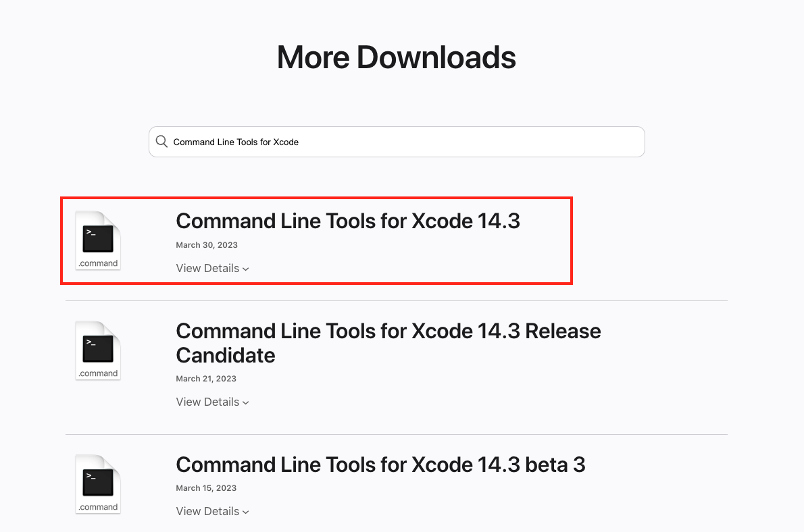
Task: Click the More Downloads heading
Action: coord(397,57)
